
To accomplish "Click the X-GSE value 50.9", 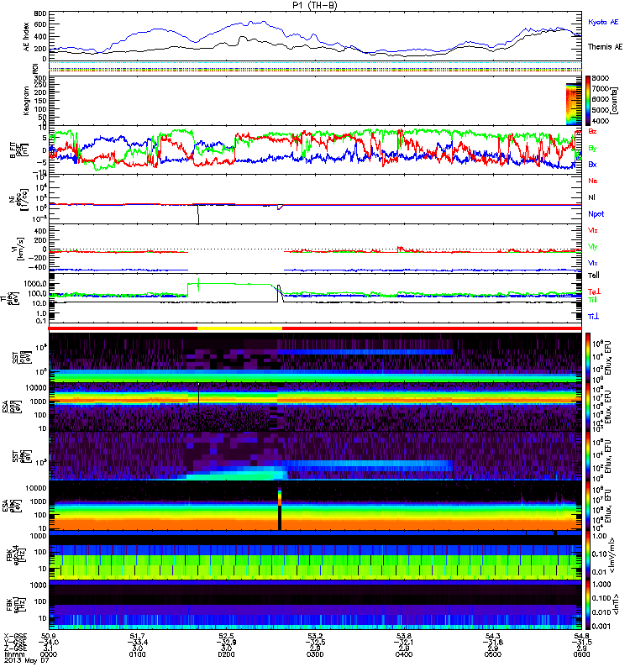I will pyautogui.click(x=49, y=636).
